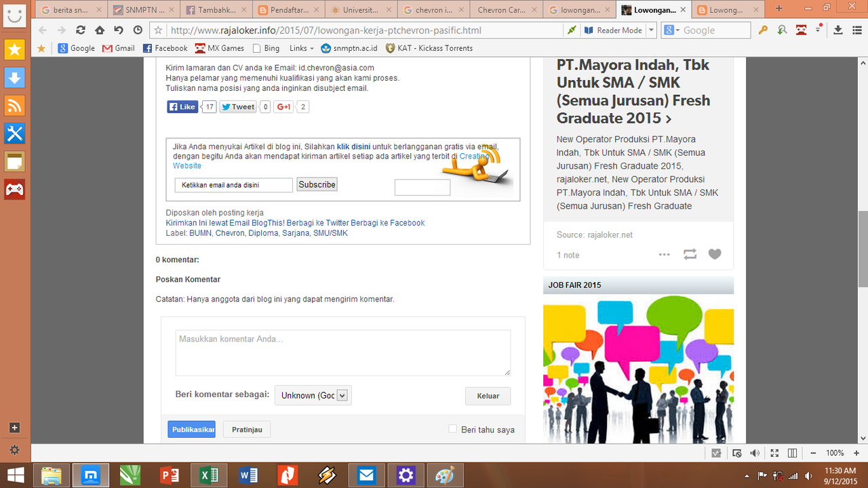Screen dimensions: 868x488
Task: Toggle mute sound in browser status bar
Action: point(755,453)
